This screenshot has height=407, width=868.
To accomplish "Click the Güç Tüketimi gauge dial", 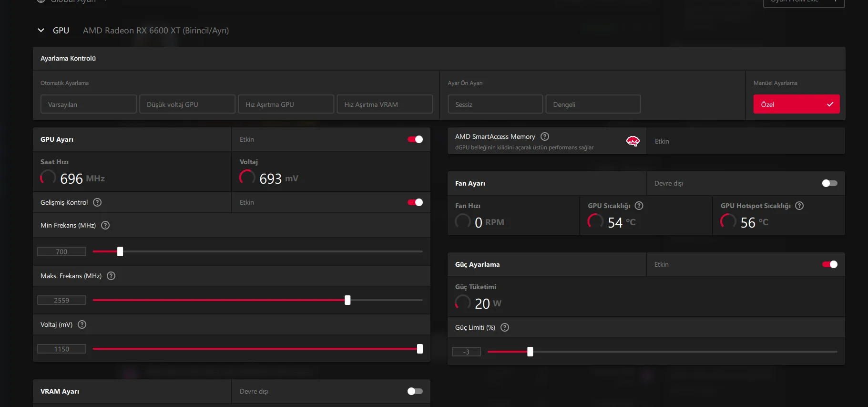I will tap(463, 303).
